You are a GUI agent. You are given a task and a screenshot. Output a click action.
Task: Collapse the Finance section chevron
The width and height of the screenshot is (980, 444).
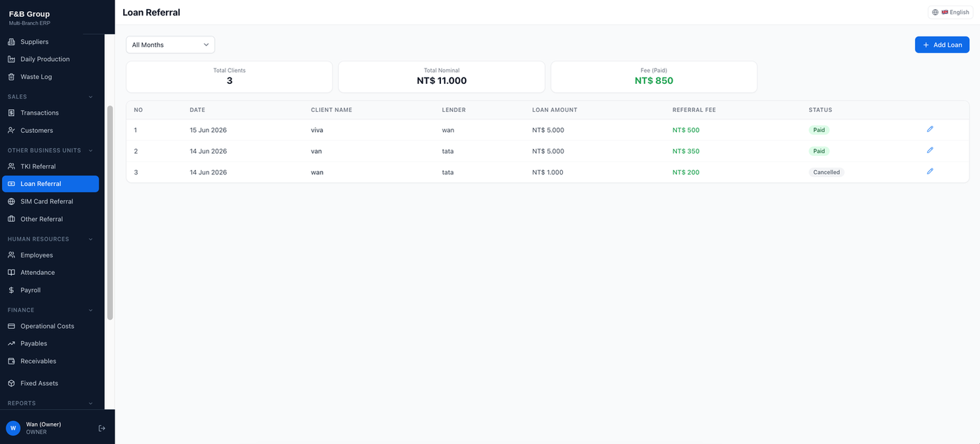[90, 310]
